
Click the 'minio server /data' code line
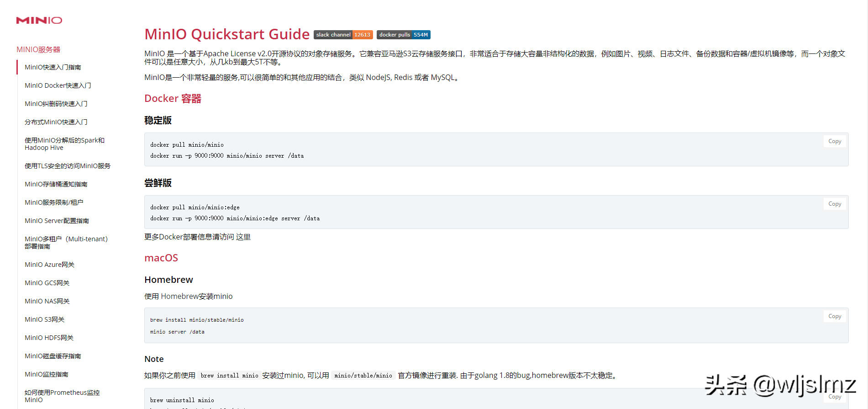click(177, 332)
